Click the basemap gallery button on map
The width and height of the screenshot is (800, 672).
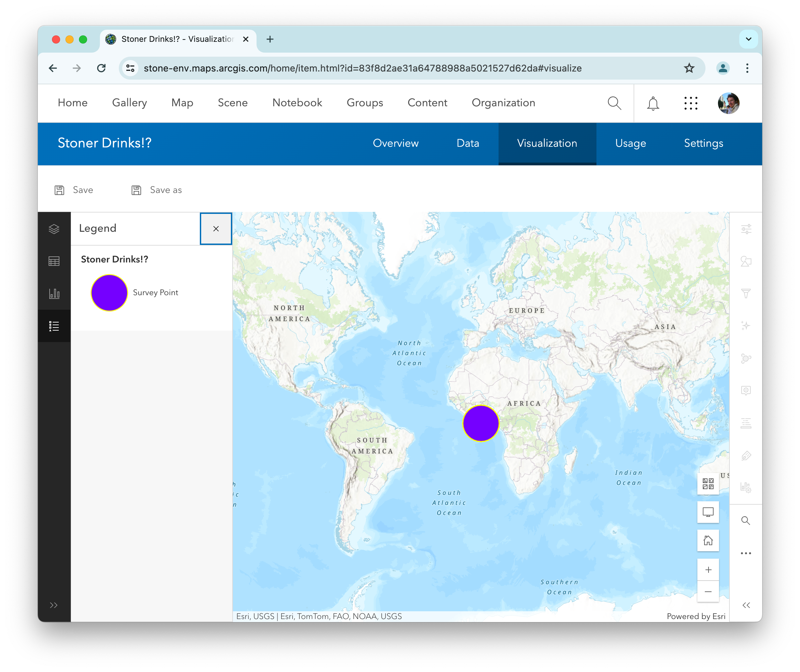coord(708,483)
